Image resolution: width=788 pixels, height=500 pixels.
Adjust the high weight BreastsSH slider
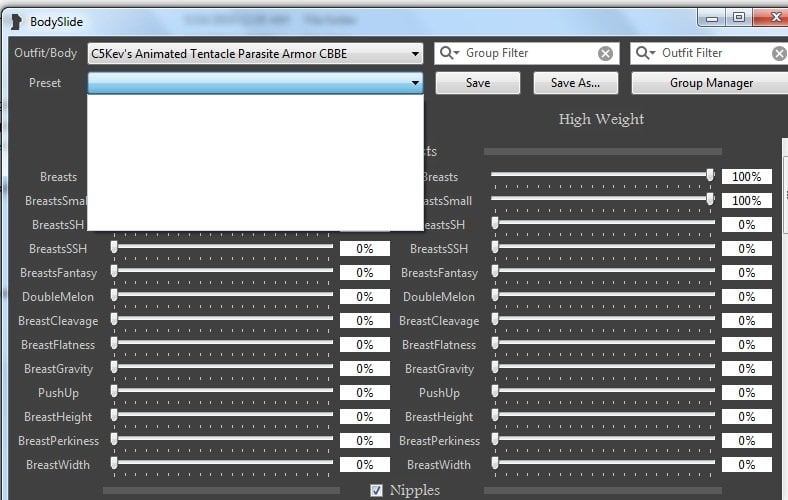tap(603, 223)
